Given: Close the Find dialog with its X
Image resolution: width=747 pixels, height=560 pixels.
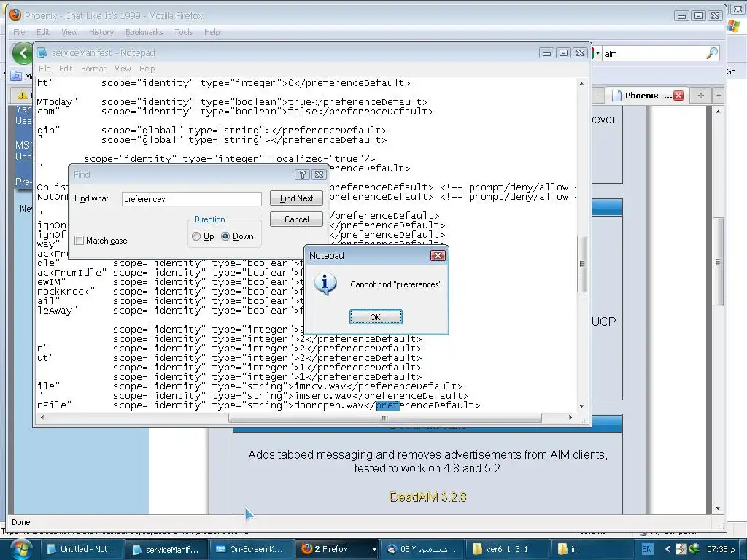Looking at the screenshot, I should 320,175.
